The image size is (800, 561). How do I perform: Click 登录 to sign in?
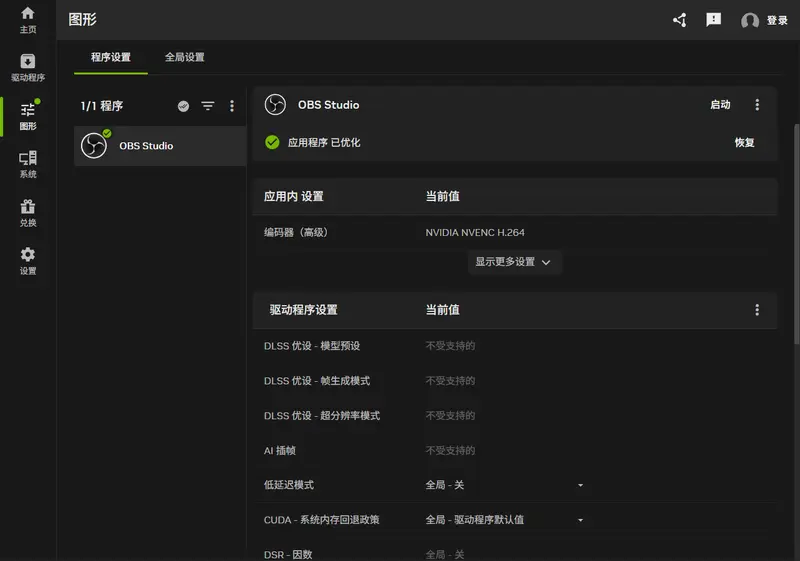(x=777, y=20)
